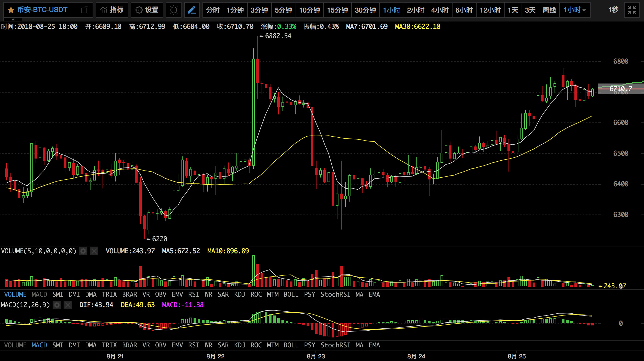Viewport: 644px width, 361px height.
Task: Activate the pencil drawing tool
Action: [x=192, y=10]
